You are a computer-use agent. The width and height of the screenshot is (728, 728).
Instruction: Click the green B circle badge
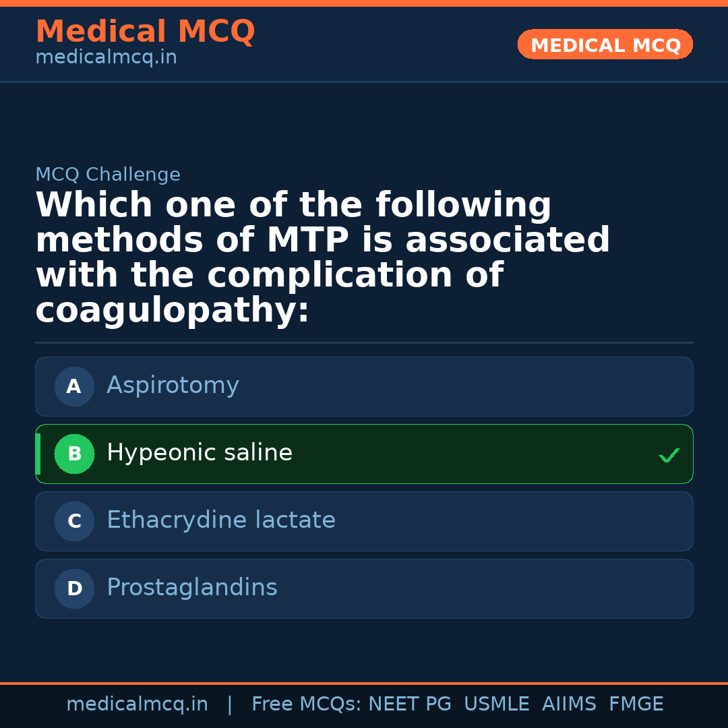(74, 454)
